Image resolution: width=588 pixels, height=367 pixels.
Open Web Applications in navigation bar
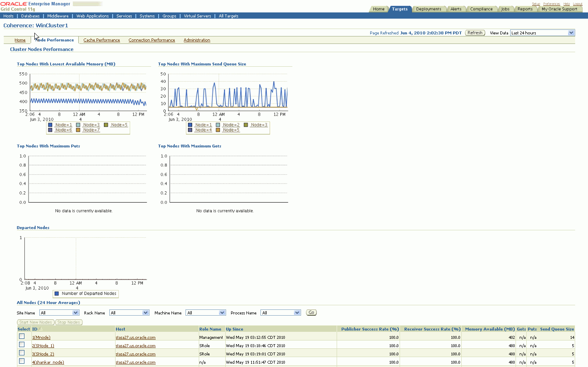(92, 16)
